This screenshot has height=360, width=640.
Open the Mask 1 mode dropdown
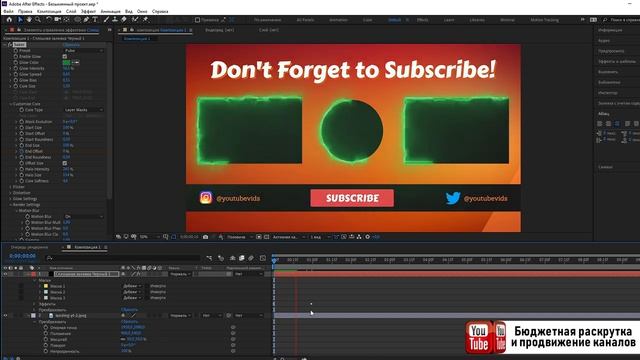[x=133, y=286]
